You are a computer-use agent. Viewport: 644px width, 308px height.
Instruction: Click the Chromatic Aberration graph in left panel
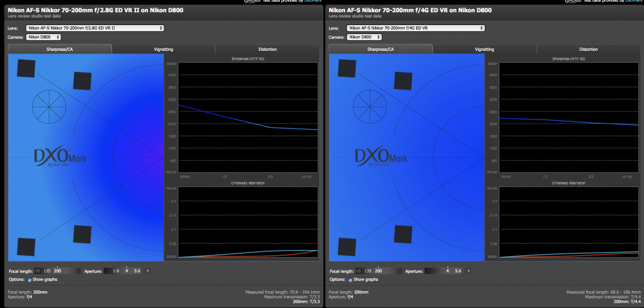pyautogui.click(x=248, y=222)
